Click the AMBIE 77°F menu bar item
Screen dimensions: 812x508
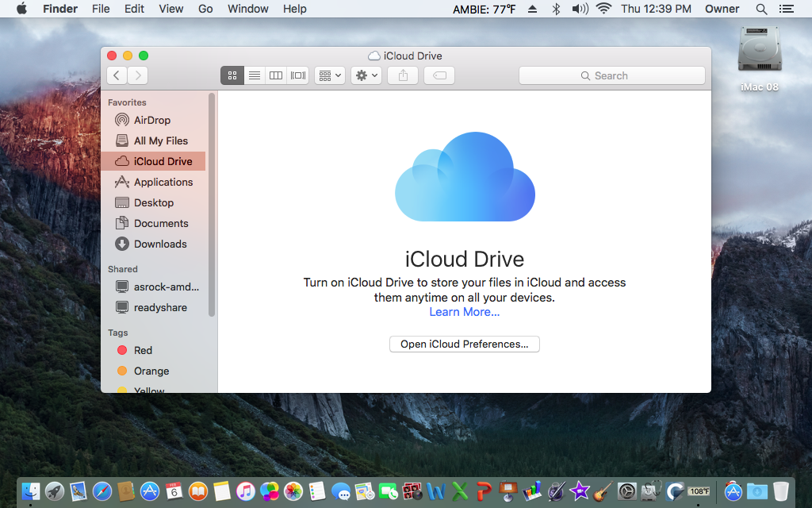tap(485, 9)
